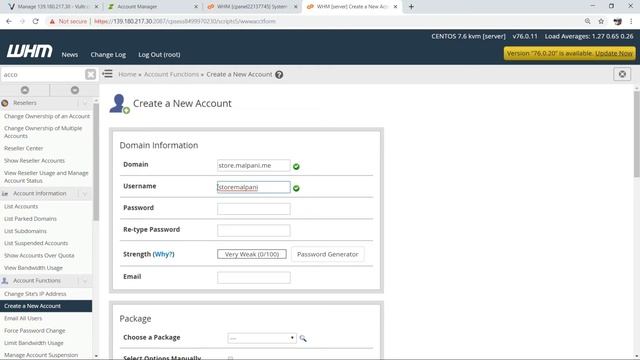Screen dimensions: 640x360
Task: Go to Account Functions breadcrumb
Action: [x=171, y=74]
